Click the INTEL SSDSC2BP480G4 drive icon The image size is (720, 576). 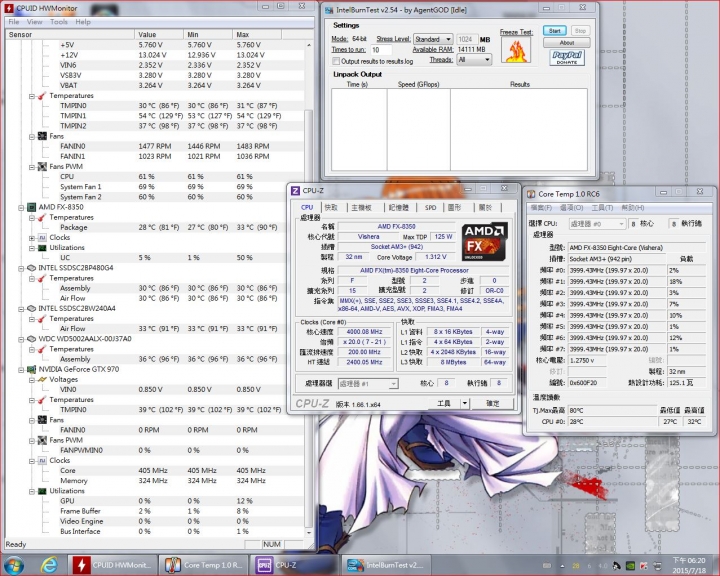coord(31,268)
